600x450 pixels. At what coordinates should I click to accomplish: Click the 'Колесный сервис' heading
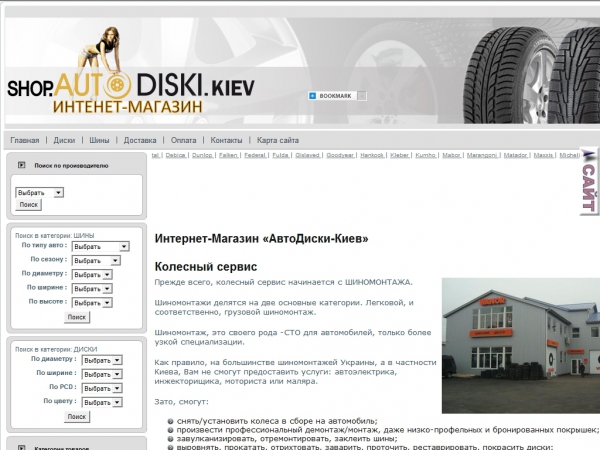206,267
